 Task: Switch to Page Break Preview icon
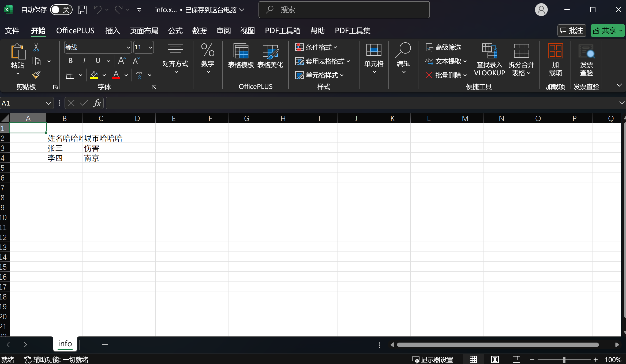516,359
